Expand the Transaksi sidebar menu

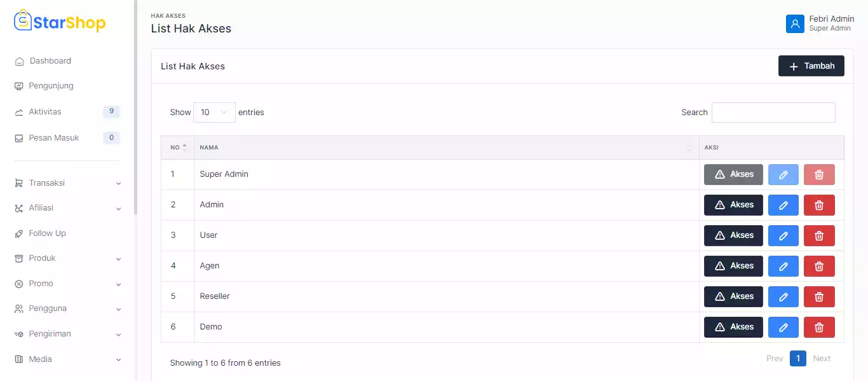[67, 183]
